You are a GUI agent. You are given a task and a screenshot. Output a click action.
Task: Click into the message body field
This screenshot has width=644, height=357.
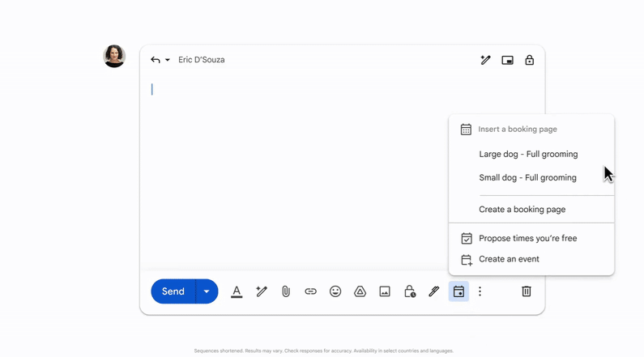[343, 172]
